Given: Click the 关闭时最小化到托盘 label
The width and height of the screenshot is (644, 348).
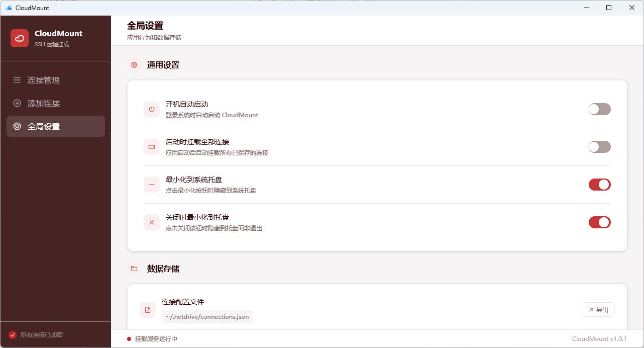Looking at the screenshot, I should click(197, 217).
